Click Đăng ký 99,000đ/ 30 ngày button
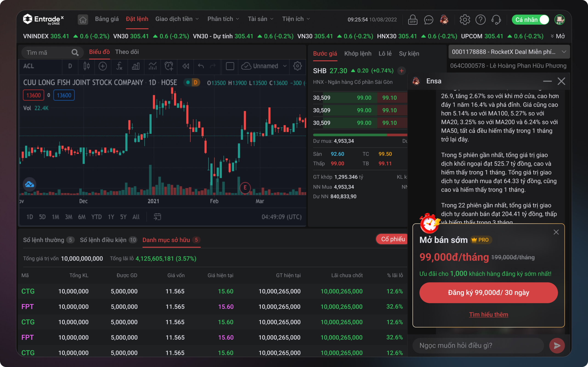 tap(488, 292)
